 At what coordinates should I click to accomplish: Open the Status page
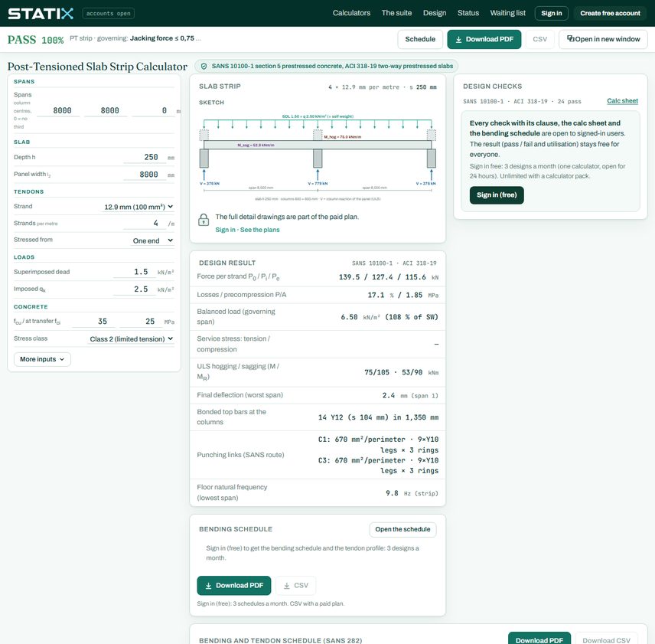point(468,13)
